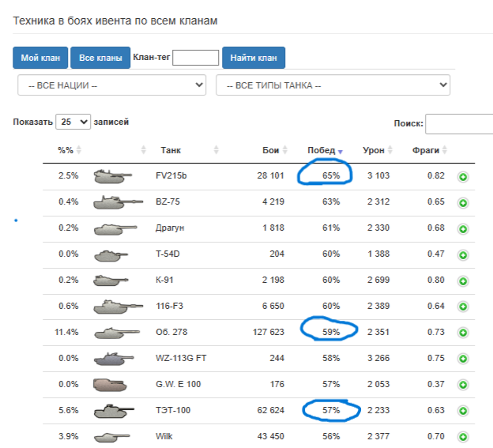Focus the Клан-тег input field
This screenshot has height=448, width=493.
tap(195, 58)
